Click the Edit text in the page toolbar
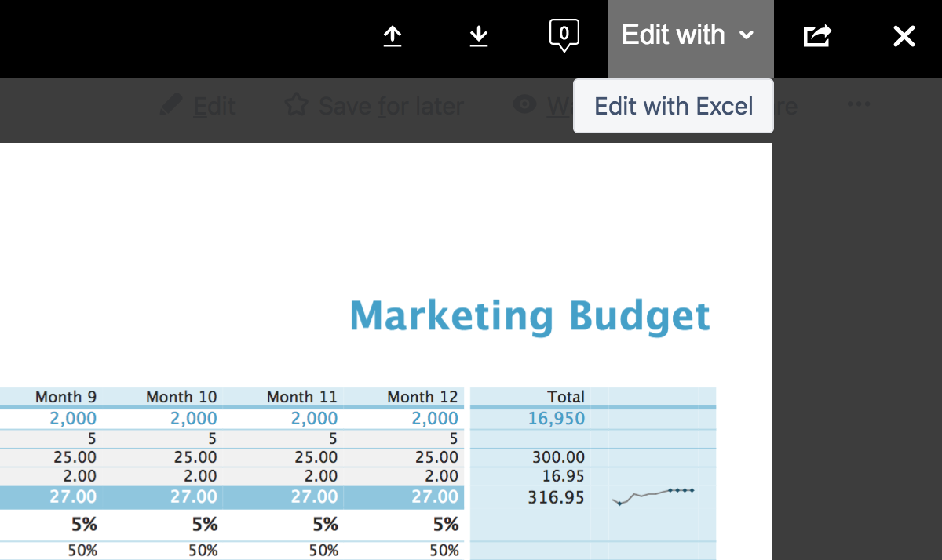This screenshot has width=942, height=560. click(x=214, y=106)
